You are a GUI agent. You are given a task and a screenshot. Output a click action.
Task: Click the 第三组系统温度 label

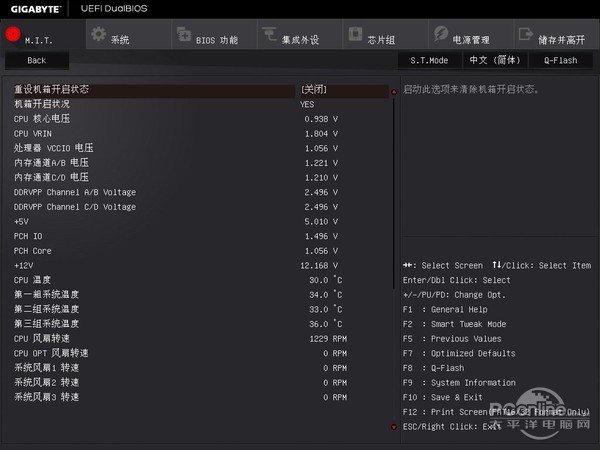tap(46, 324)
